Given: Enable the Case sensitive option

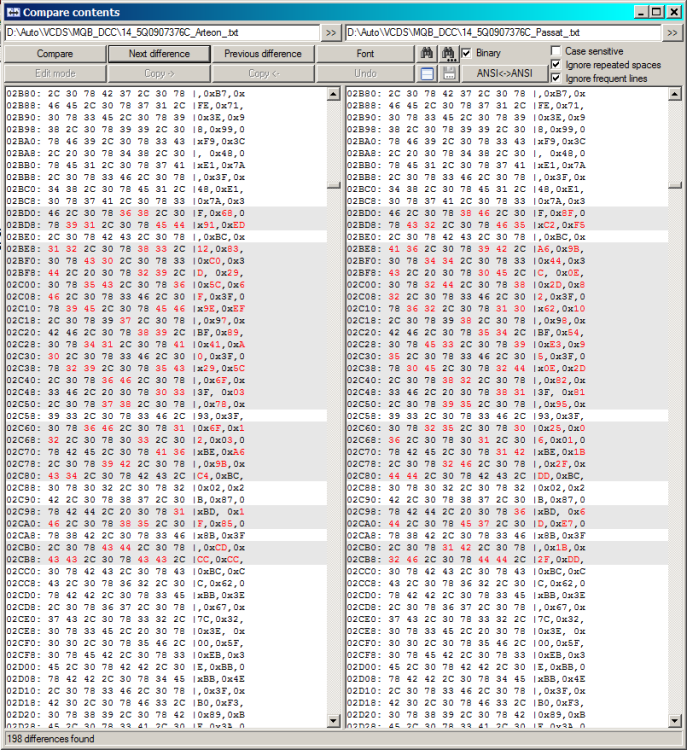Looking at the screenshot, I should click(556, 51).
